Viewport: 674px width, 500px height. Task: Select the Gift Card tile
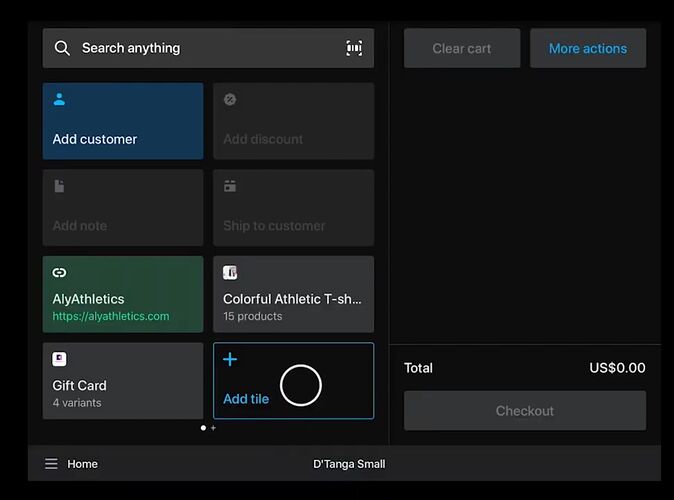click(123, 380)
